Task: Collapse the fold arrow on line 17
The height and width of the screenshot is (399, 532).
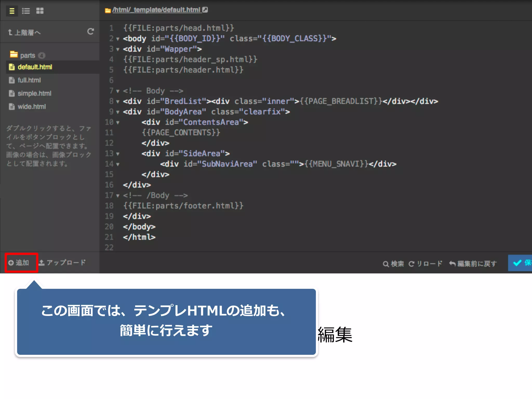Action: [118, 196]
